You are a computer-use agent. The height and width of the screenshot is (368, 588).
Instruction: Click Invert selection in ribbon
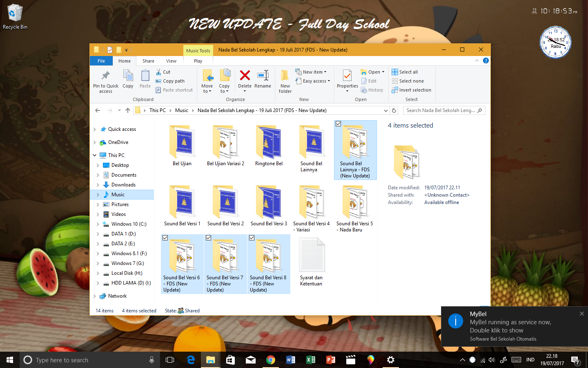click(412, 90)
